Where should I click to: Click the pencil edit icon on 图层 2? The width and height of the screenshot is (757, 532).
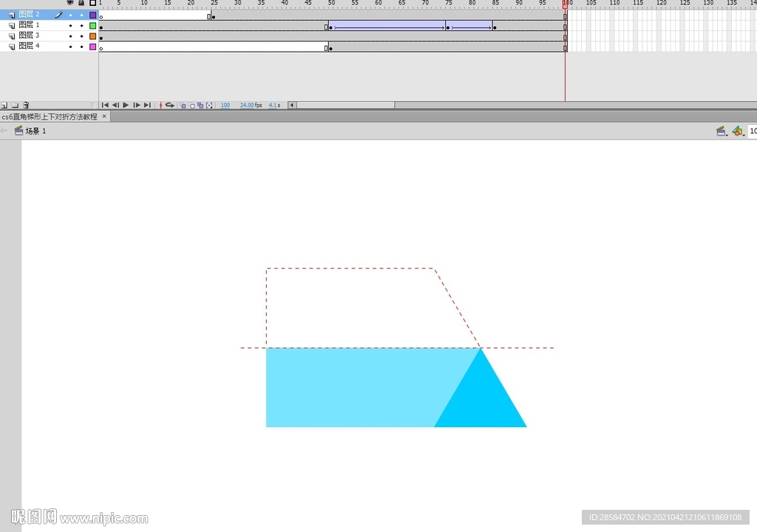[x=58, y=15]
